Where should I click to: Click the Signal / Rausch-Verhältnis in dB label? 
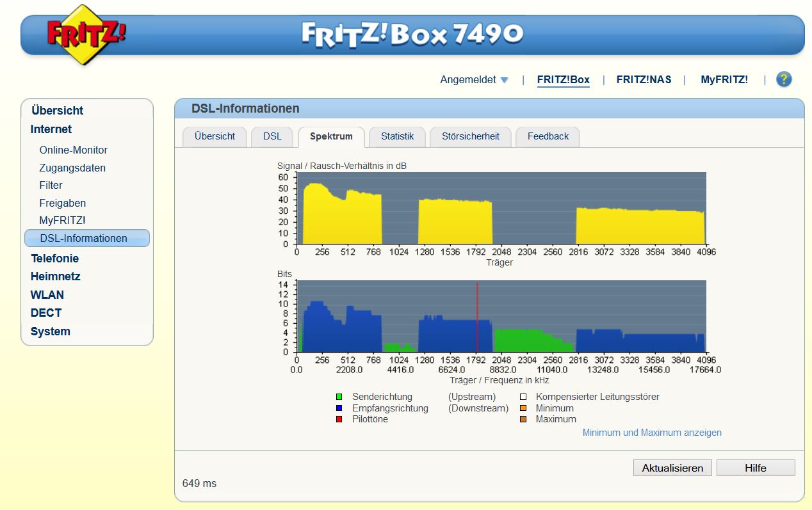tap(342, 166)
